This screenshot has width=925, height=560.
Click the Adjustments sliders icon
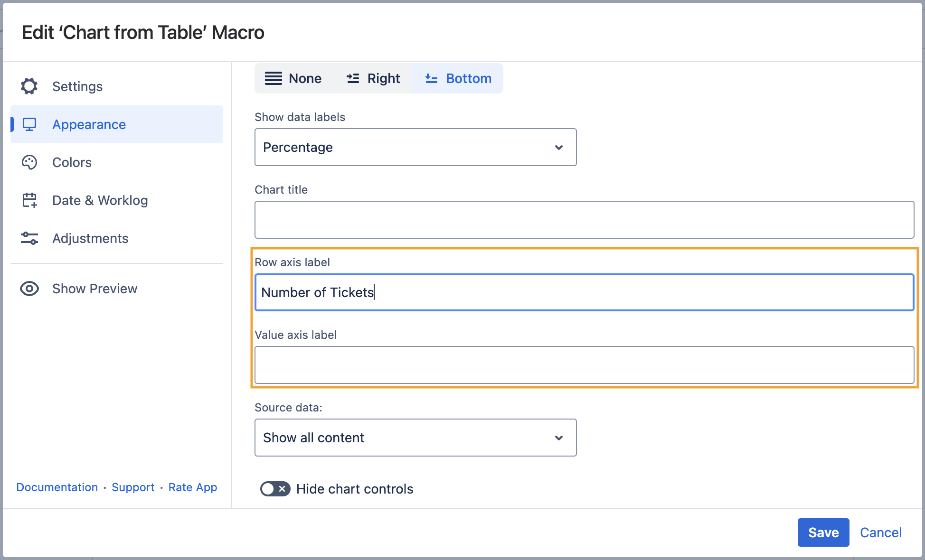click(29, 238)
